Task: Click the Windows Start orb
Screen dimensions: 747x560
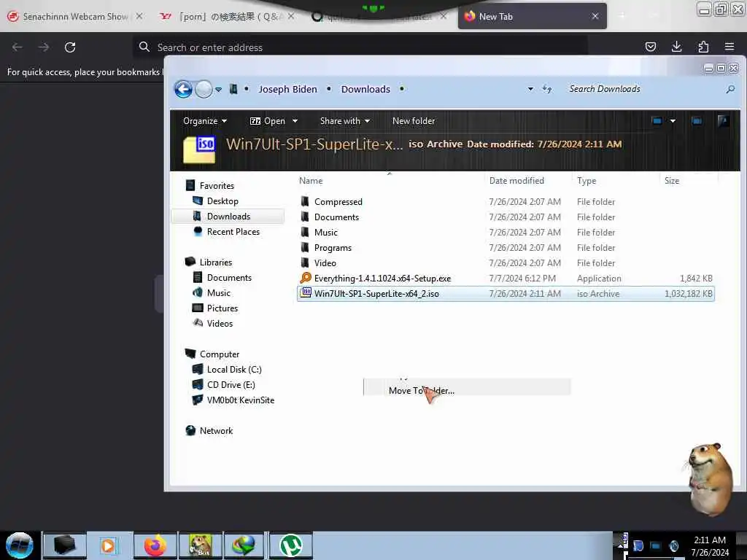Action: tap(20, 545)
